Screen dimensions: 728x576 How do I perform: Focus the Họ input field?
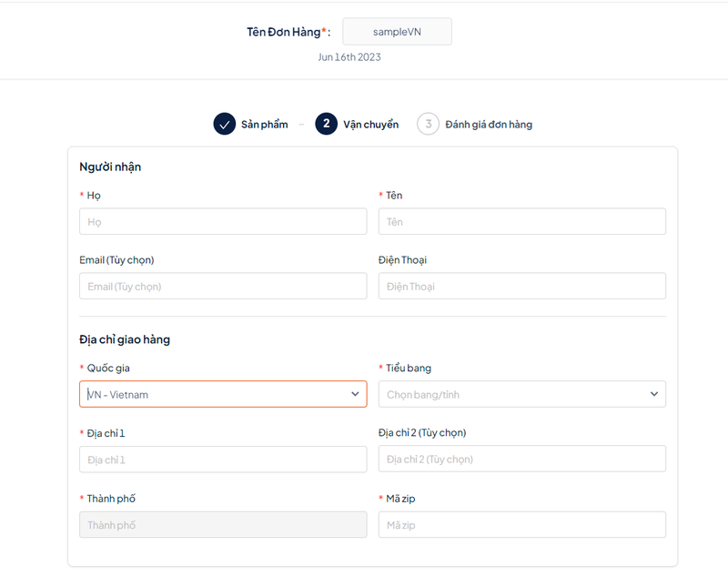223,221
